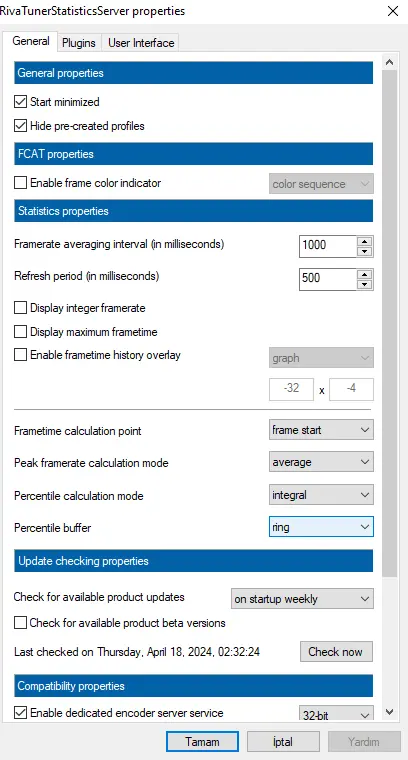Click the vertical scrollbar thumb
This screenshot has height=760, width=408.
click(x=390, y=323)
